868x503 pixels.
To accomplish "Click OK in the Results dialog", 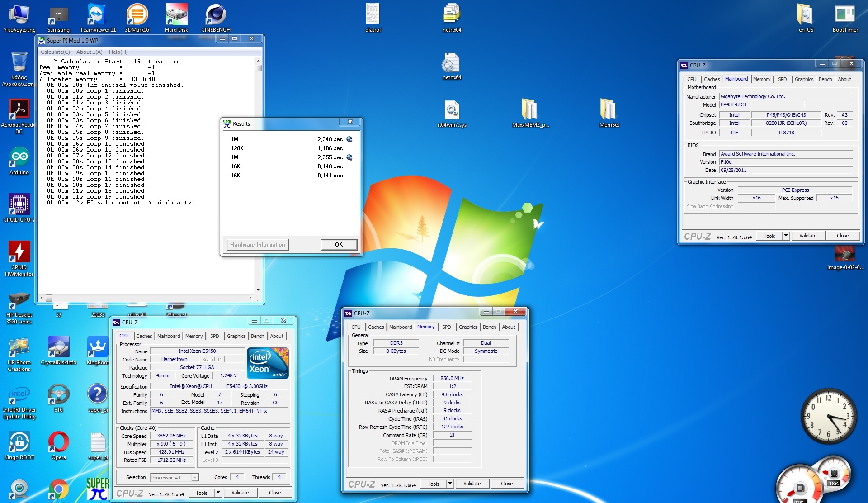I will click(339, 245).
